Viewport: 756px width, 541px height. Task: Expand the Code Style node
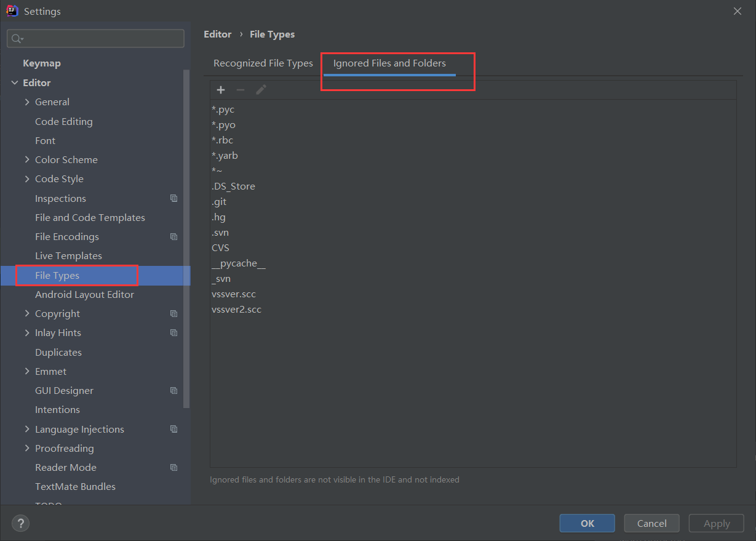point(27,179)
